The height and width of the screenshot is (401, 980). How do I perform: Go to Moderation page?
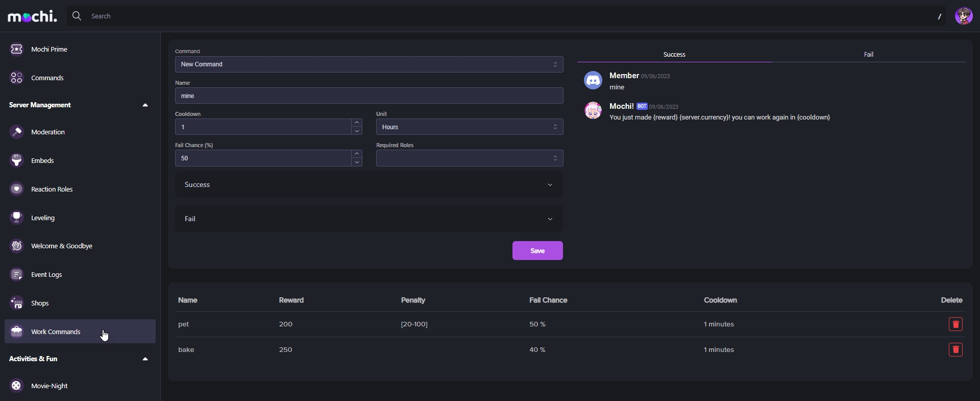click(48, 132)
